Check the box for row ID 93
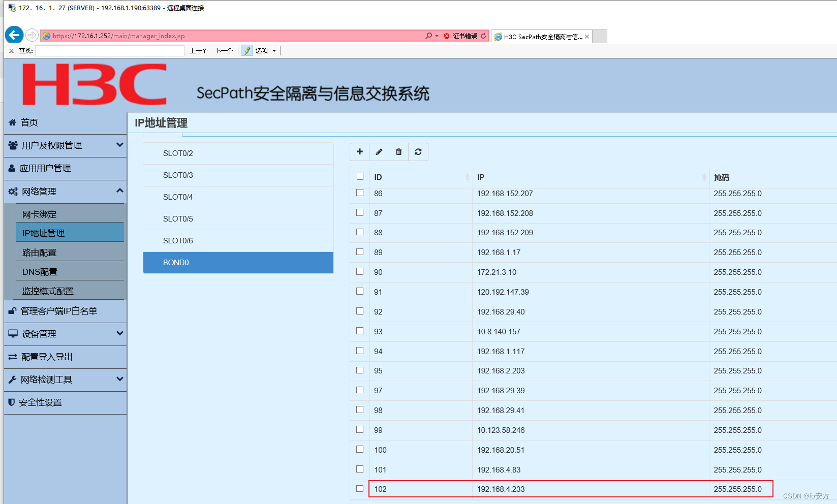 point(360,331)
